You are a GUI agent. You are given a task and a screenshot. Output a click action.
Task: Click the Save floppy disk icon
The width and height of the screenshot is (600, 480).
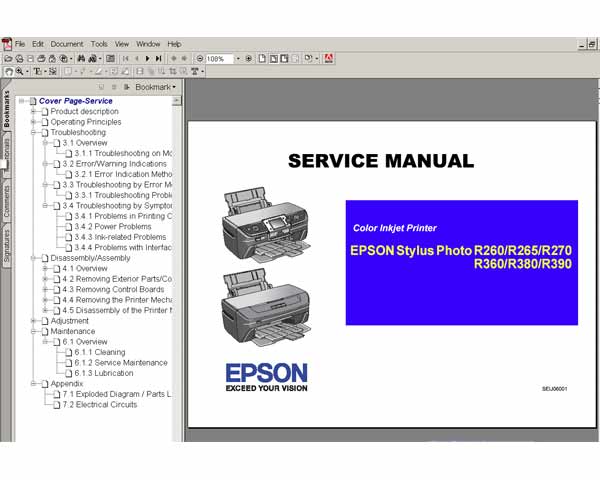31,59
